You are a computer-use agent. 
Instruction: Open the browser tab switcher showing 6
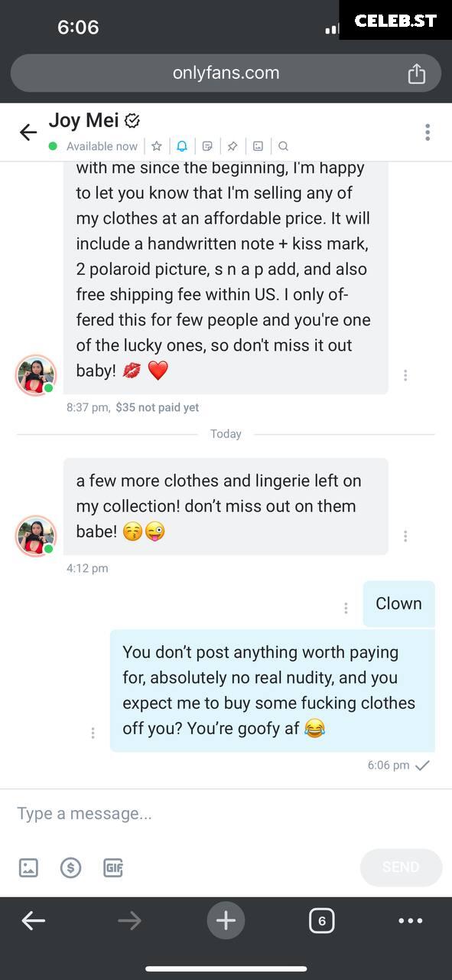click(322, 920)
